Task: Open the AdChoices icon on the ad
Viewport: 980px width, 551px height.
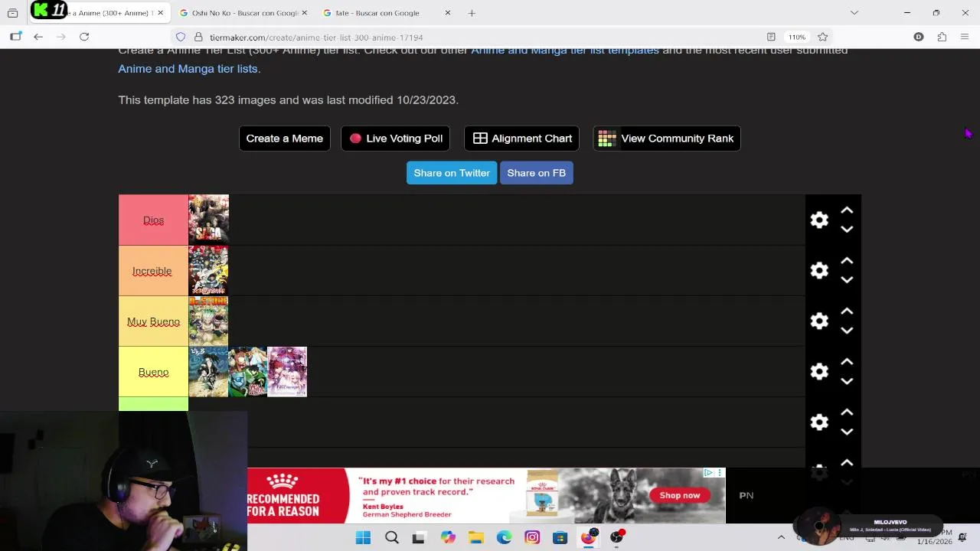Action: pos(709,473)
